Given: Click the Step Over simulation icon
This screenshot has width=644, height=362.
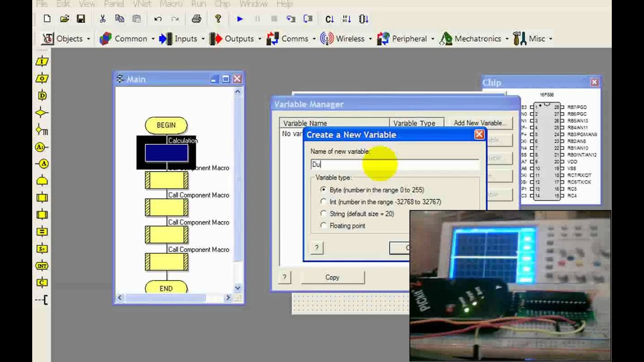Looking at the screenshot, I should [308, 19].
